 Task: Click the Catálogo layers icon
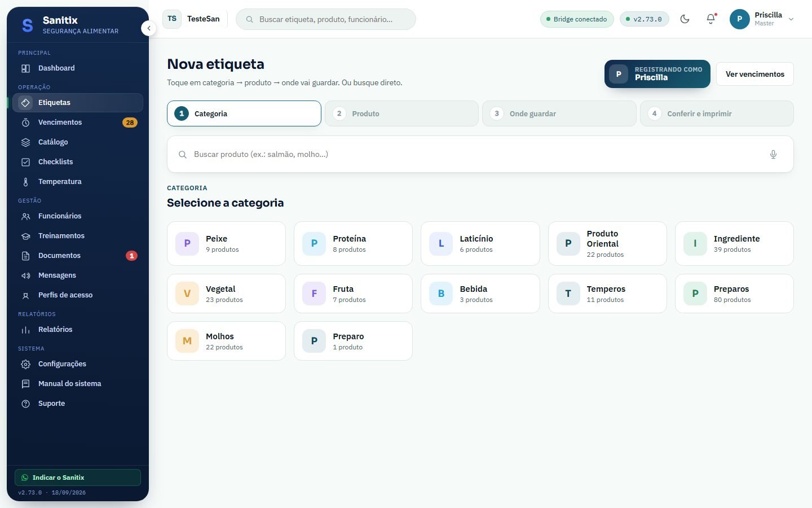(x=25, y=142)
